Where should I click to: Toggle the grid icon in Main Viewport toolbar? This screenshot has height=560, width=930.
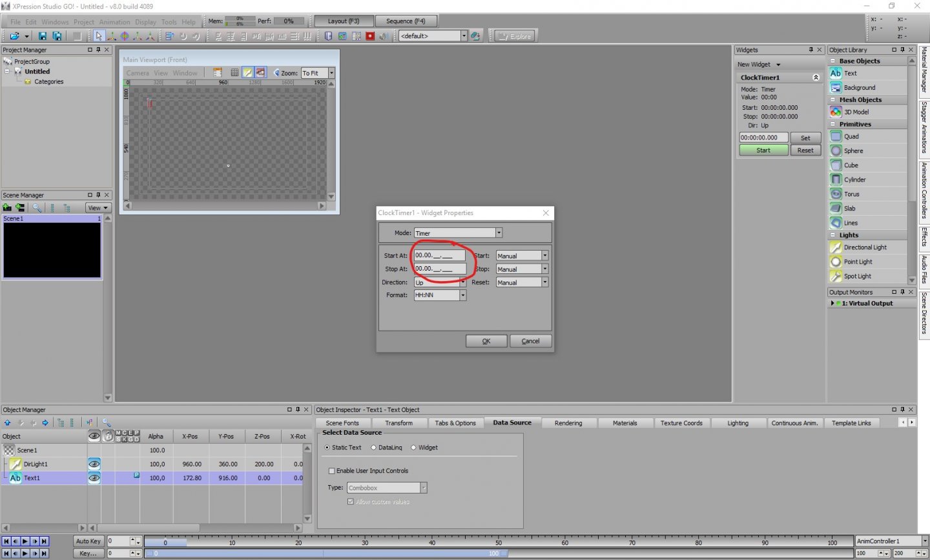(234, 73)
